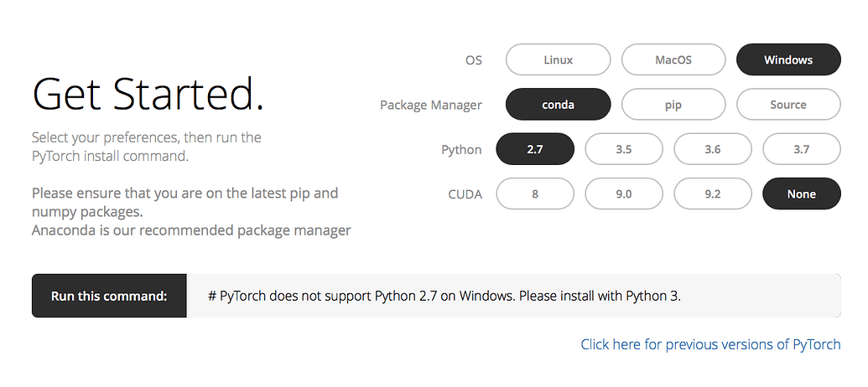
Task: Select Linux as the OS
Action: point(558,60)
